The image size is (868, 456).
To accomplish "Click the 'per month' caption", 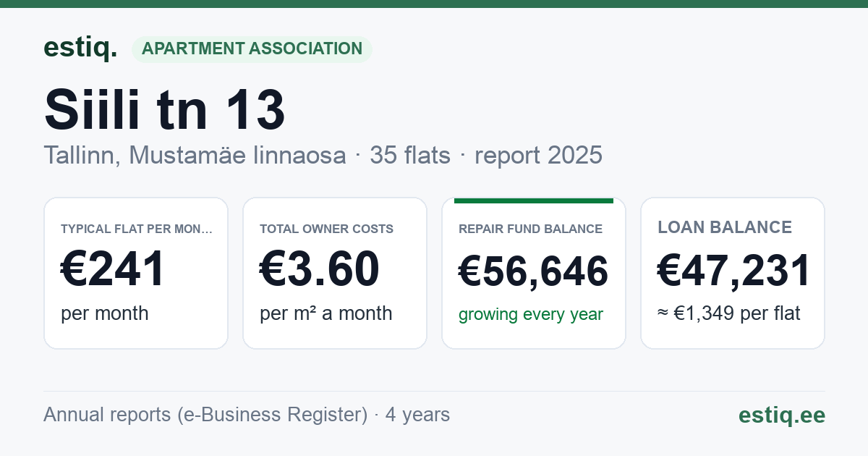I will pos(105,313).
